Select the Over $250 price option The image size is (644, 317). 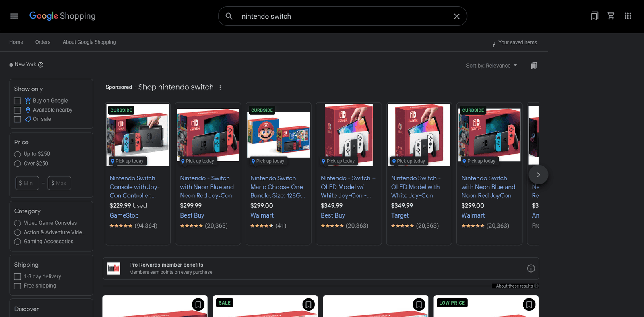17,164
